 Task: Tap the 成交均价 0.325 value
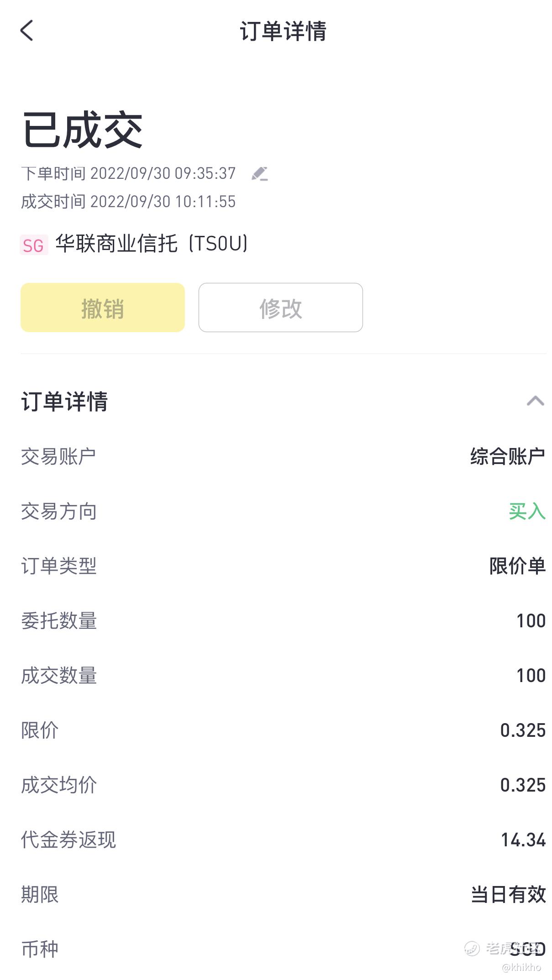coord(523,785)
